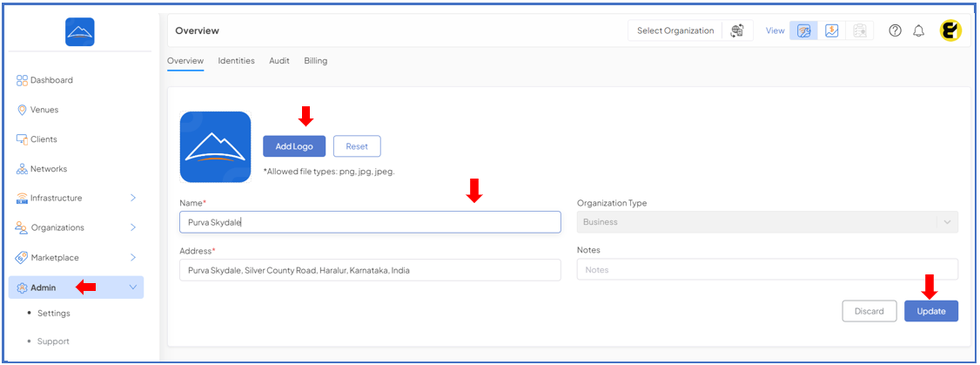980x365 pixels.
Task: Click the Marketplace tag icon
Action: click(22, 257)
